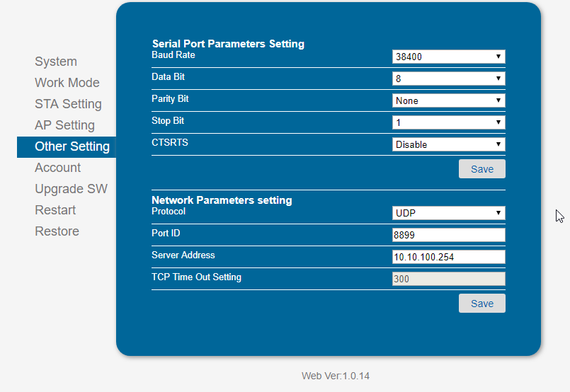The width and height of the screenshot is (570, 392).
Task: Select Other Setting in sidebar
Action: pos(67,146)
